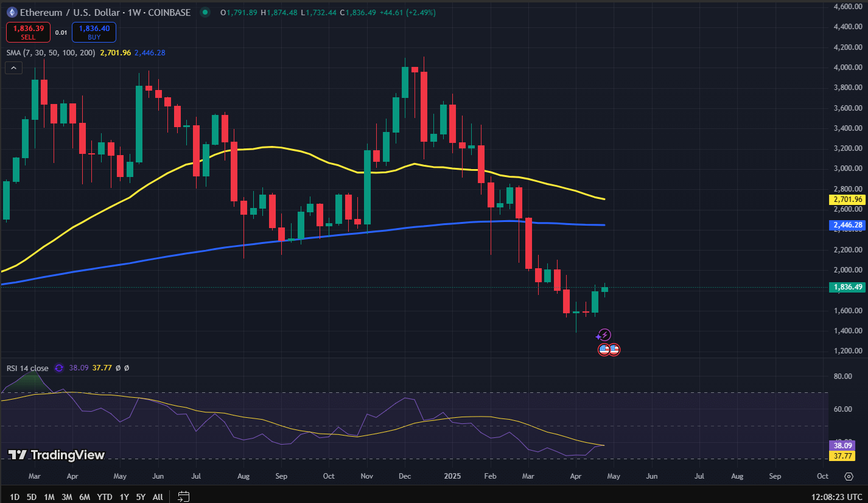Click the blue SMA value 2,446.28 in legend
Image resolution: width=868 pixels, height=503 pixels.
click(150, 53)
